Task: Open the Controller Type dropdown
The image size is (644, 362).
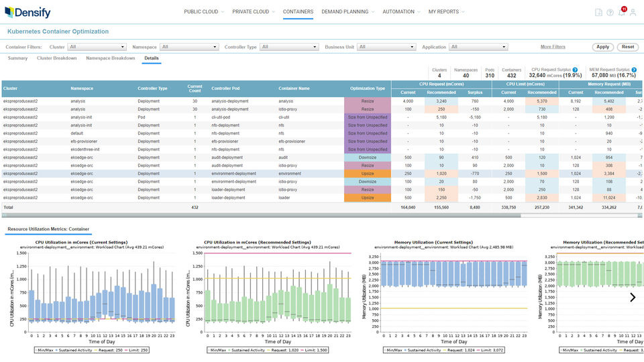Action: tap(290, 47)
